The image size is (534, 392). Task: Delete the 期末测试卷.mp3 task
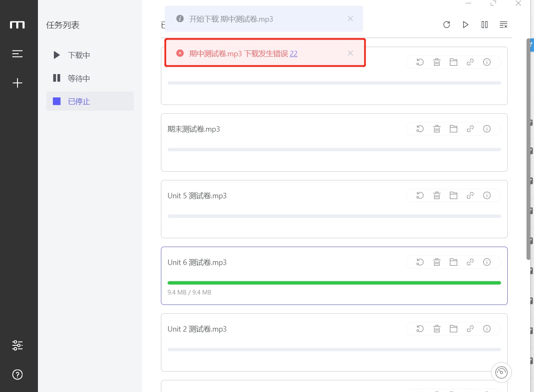[x=437, y=129]
